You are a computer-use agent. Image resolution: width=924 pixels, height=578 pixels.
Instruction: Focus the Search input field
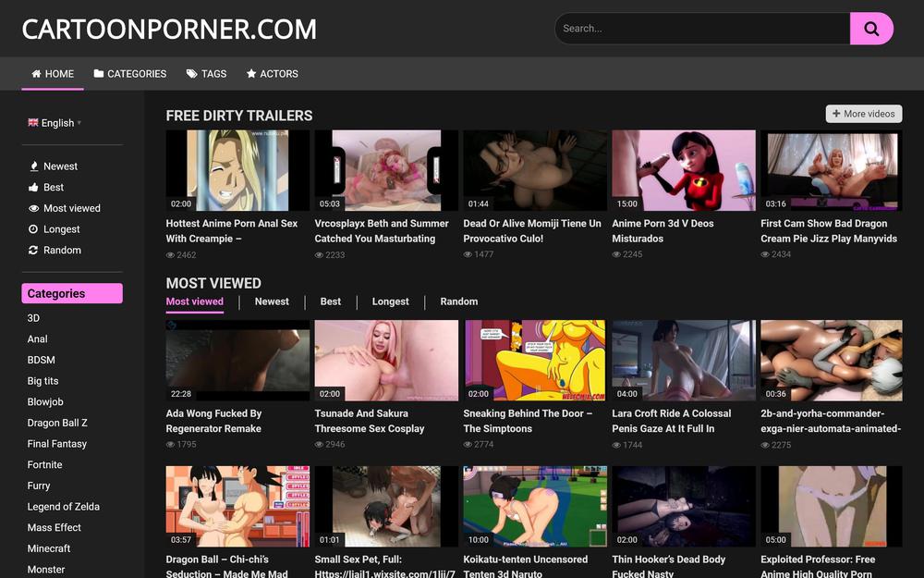click(x=702, y=29)
